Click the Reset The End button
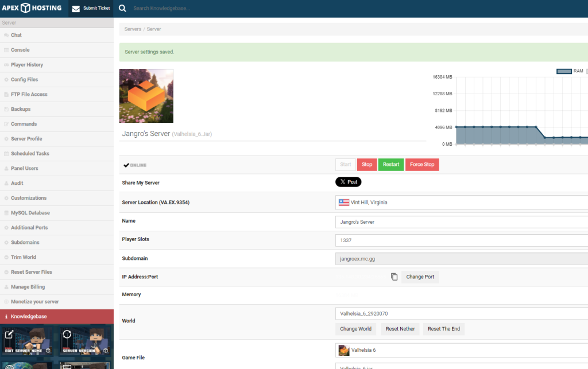The image size is (588, 369). click(x=444, y=329)
